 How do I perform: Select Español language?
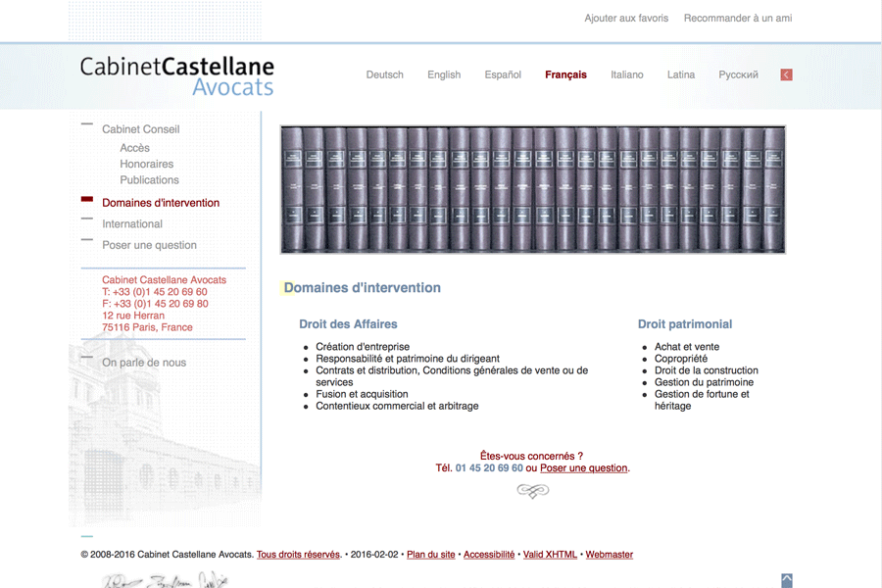[x=503, y=74]
